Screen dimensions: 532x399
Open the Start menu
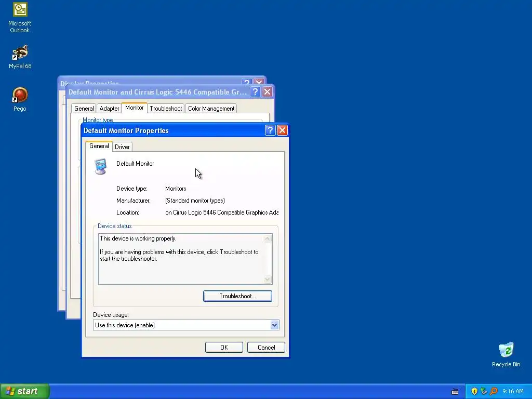(x=25, y=391)
